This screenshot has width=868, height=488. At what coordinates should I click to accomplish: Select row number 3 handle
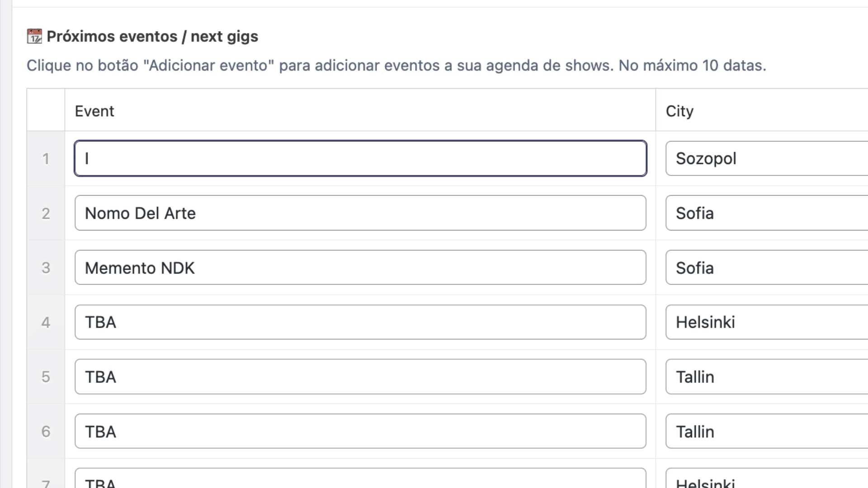pos(46,268)
